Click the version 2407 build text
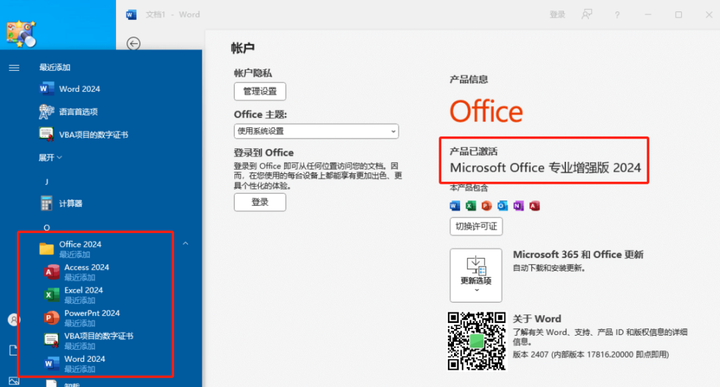The width and height of the screenshot is (720, 387). (591, 354)
